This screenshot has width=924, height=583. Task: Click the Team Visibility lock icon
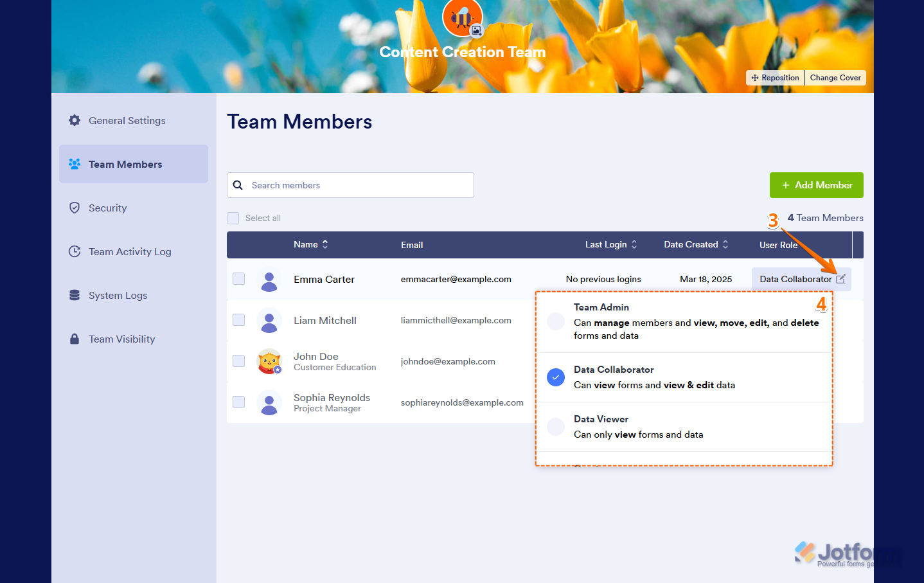pos(75,339)
